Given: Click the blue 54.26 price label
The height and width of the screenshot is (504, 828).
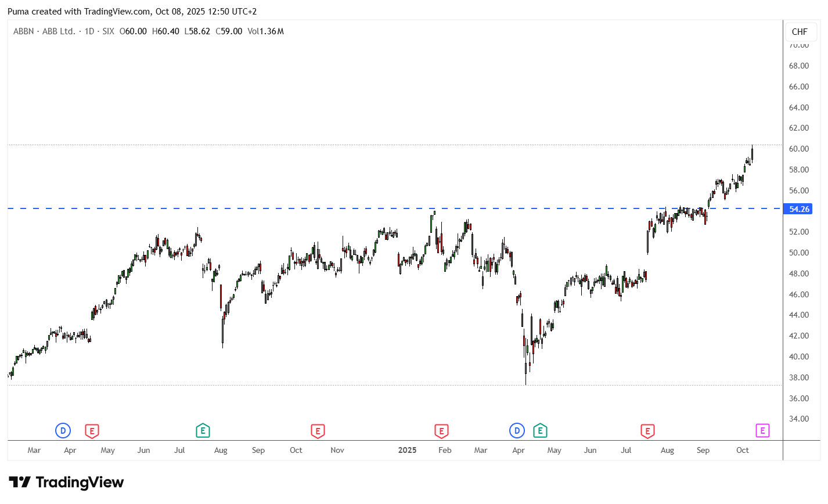Looking at the screenshot, I should 799,209.
